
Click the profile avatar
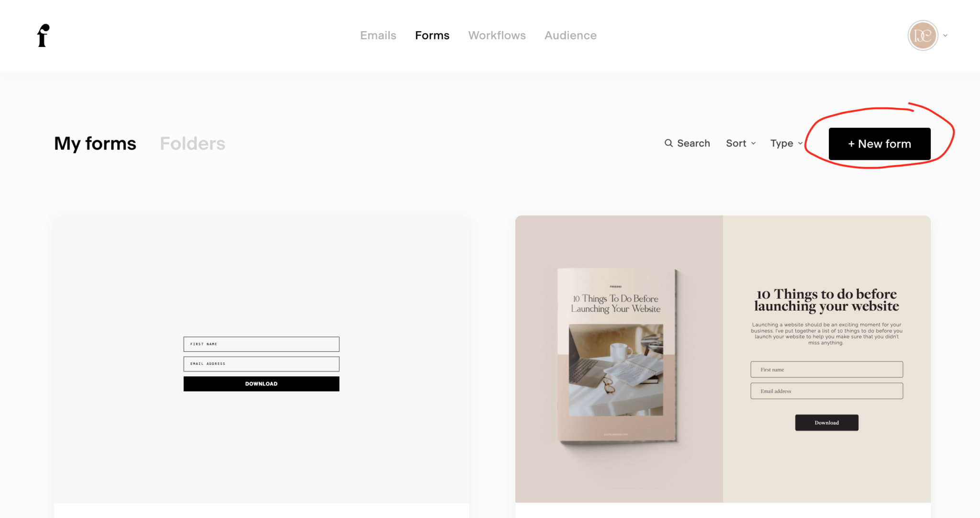click(923, 35)
